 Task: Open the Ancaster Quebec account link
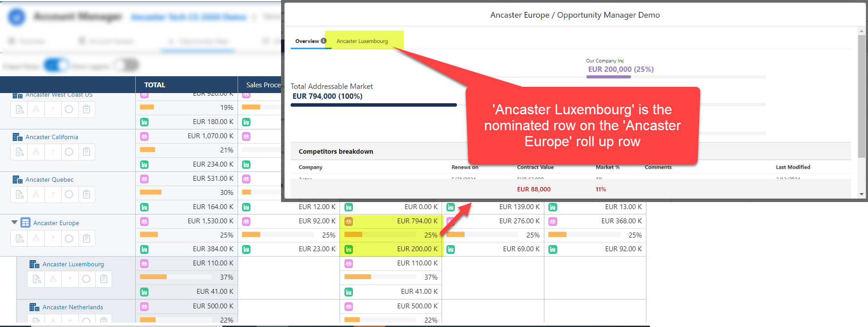tap(49, 180)
